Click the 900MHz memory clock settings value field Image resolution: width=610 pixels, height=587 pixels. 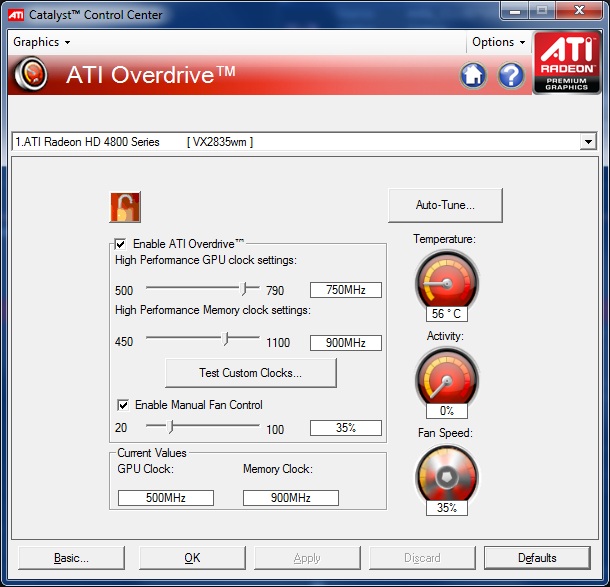click(345, 343)
